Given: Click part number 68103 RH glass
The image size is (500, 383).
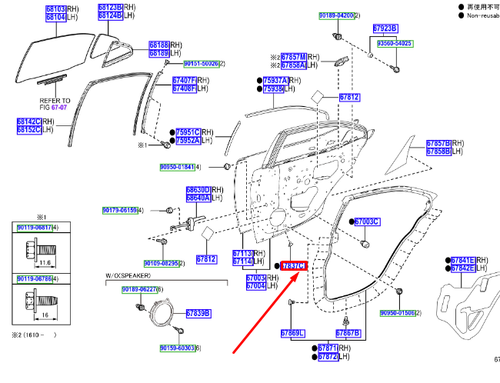Looking at the screenshot, I should point(56,9).
